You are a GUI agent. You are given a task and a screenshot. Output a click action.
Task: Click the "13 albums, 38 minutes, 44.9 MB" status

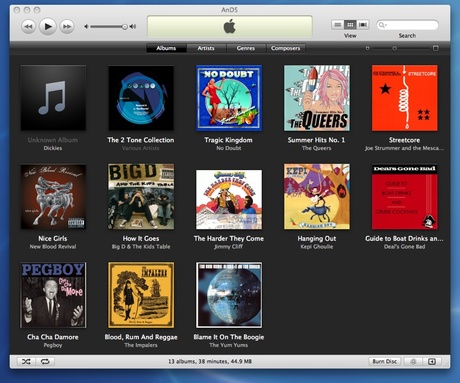point(210,361)
